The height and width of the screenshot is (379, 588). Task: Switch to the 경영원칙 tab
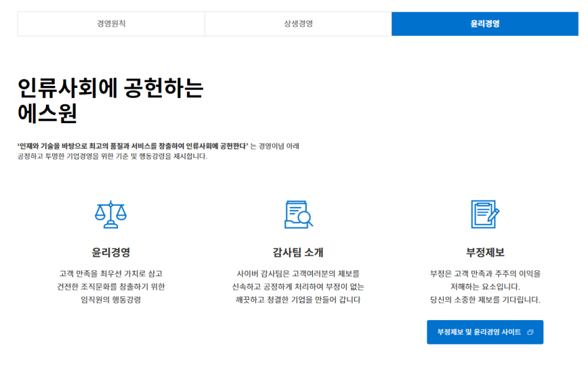point(111,24)
